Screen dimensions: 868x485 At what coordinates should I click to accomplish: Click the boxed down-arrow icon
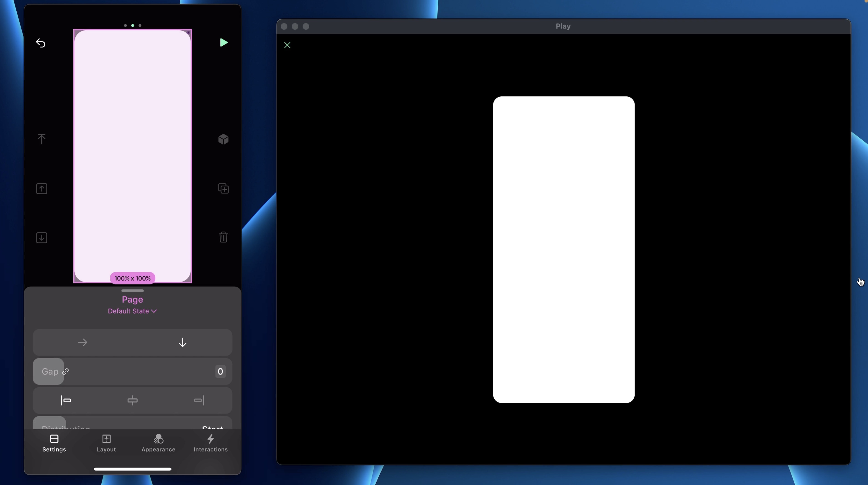(x=41, y=238)
